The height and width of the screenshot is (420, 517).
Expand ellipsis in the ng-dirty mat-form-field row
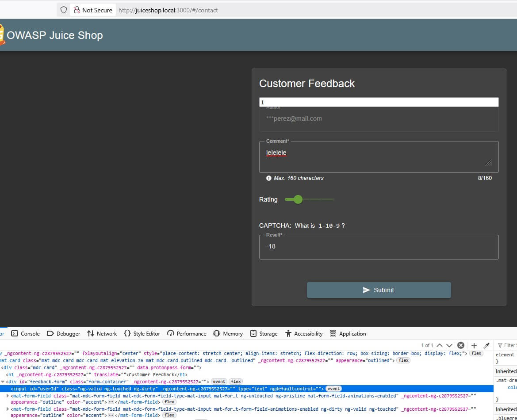click(x=111, y=415)
